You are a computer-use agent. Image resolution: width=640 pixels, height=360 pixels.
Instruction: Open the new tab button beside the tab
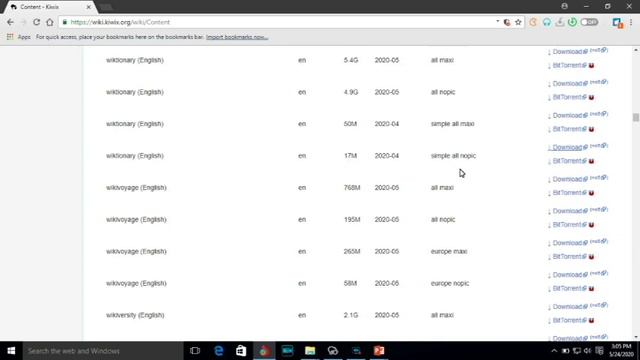pyautogui.click(x=106, y=7)
